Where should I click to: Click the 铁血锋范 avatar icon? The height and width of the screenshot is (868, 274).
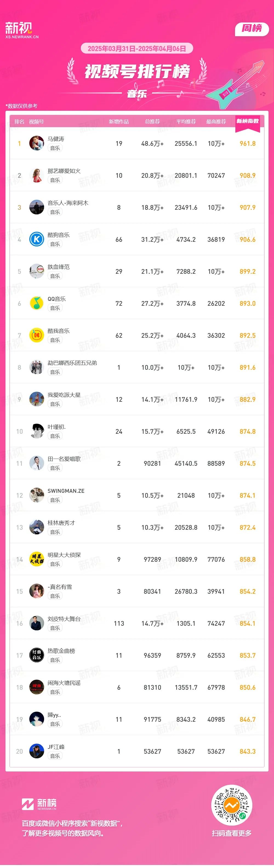[37, 271]
